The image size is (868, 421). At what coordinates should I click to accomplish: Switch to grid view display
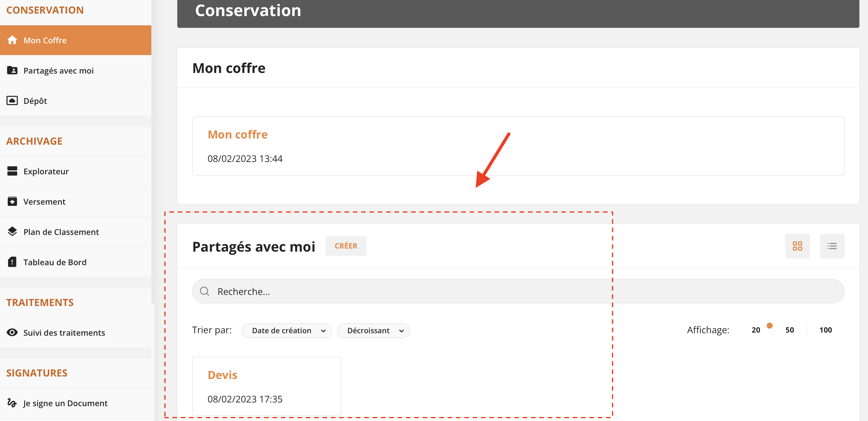[x=797, y=246]
